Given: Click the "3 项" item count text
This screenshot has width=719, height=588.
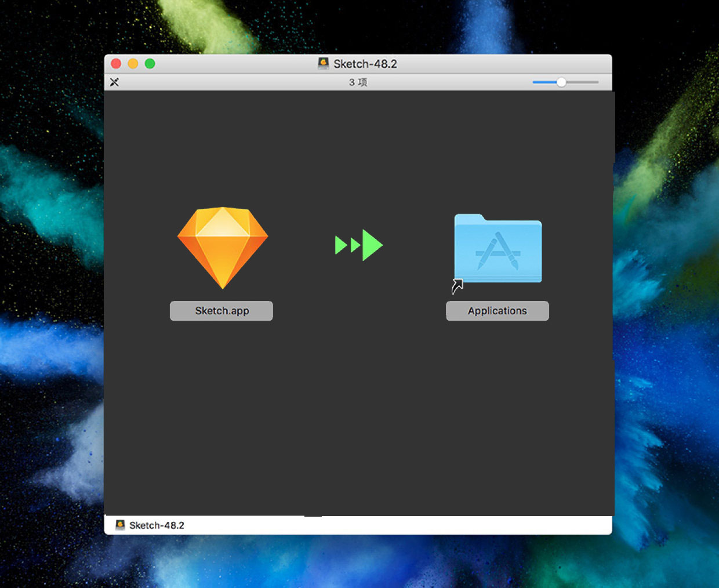Looking at the screenshot, I should click(358, 82).
